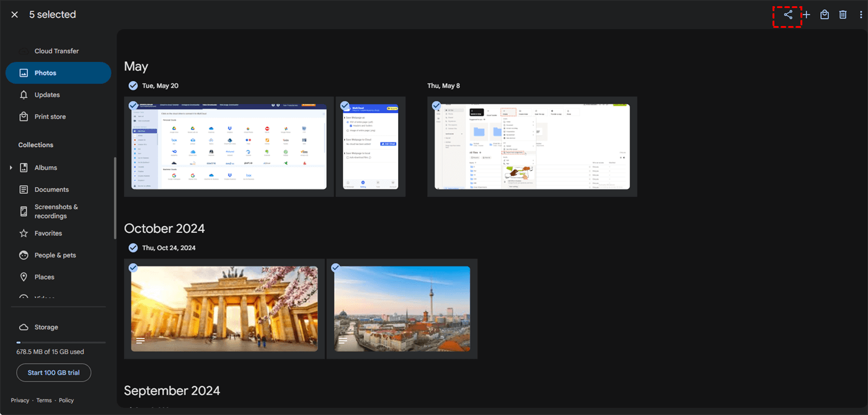Click the People & pets face icon
Screen dimensions: 868x415
tap(24, 255)
